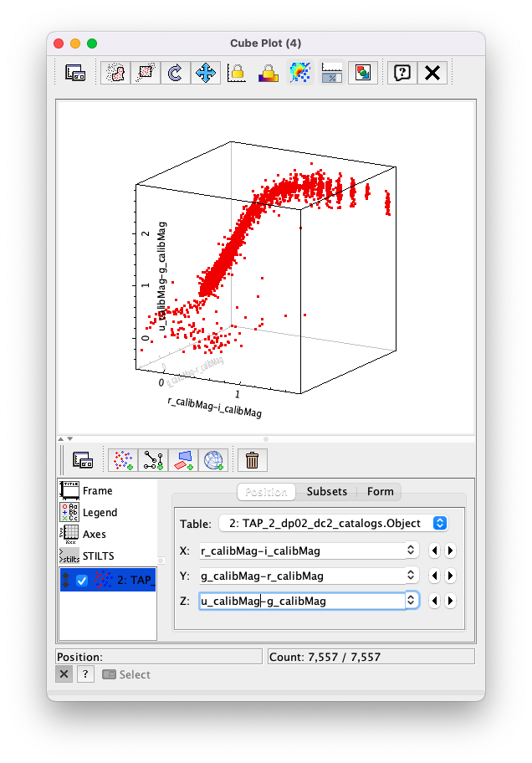Collapse controls with the down split arrow
The image size is (532, 763).
point(70,439)
